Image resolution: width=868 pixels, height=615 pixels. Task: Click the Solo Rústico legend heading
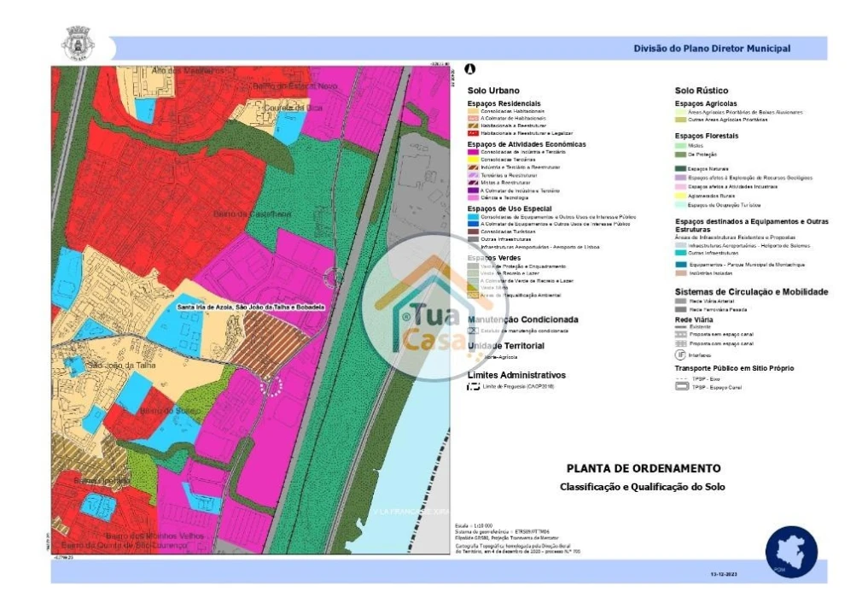pos(702,91)
